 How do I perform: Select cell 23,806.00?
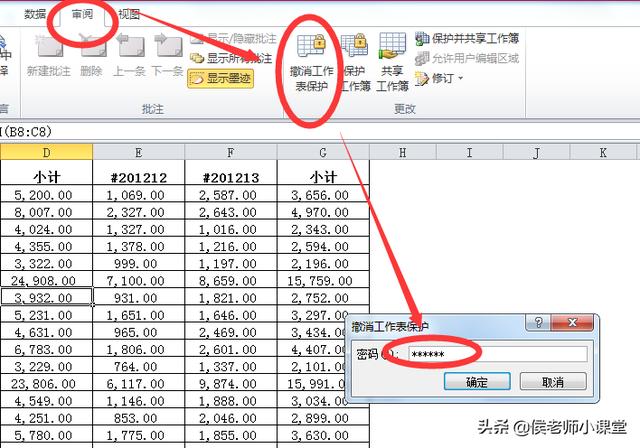(47, 384)
